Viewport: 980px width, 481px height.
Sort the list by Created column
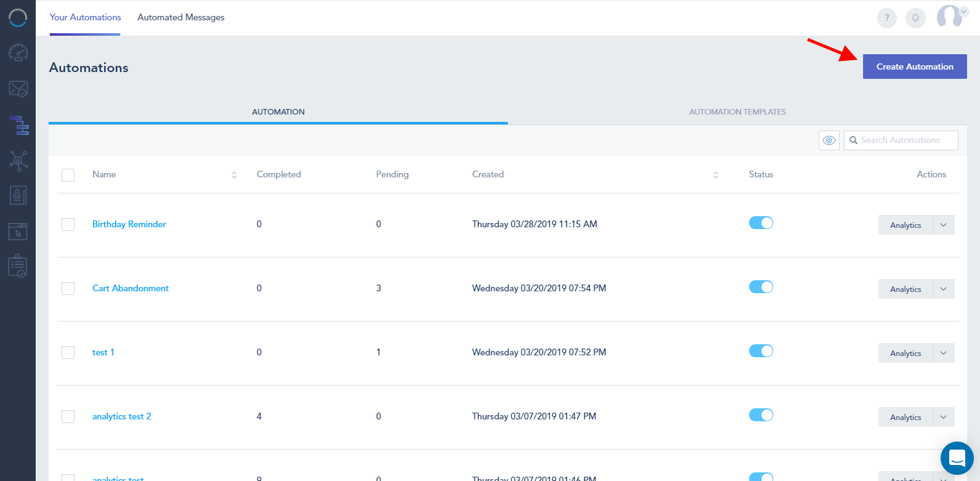coord(715,175)
